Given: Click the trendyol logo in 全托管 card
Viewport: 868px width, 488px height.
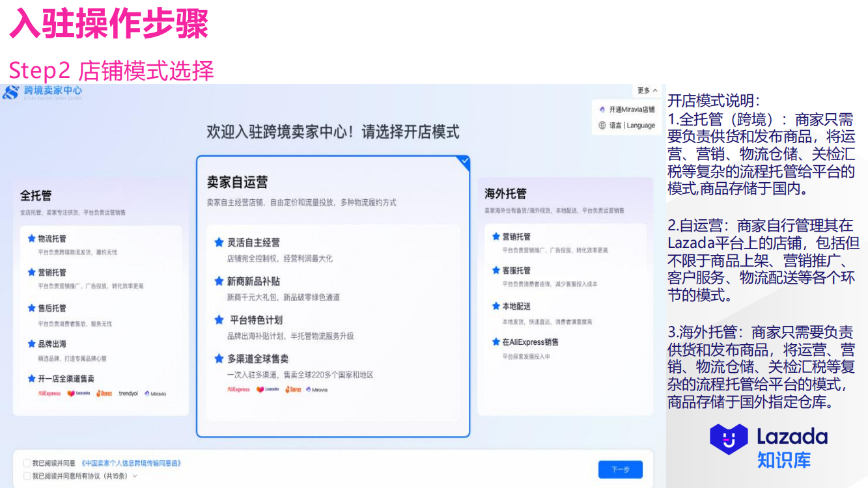Looking at the screenshot, I should (128, 392).
